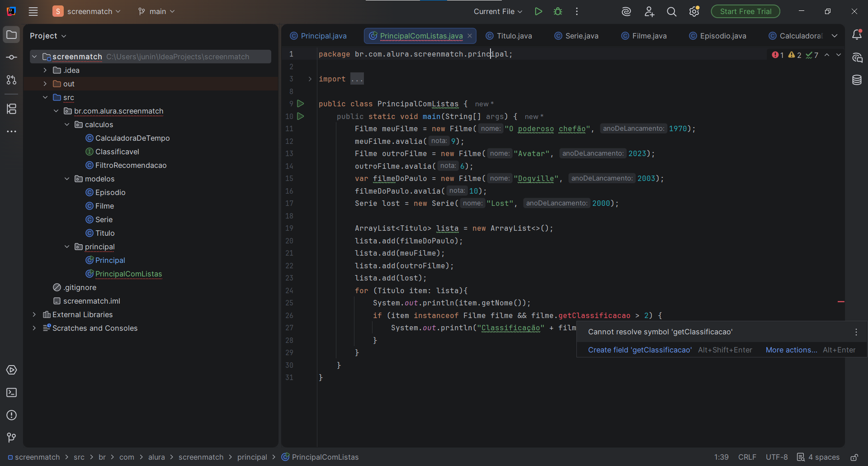Switch to the Principal.java editor tab

tap(323, 36)
